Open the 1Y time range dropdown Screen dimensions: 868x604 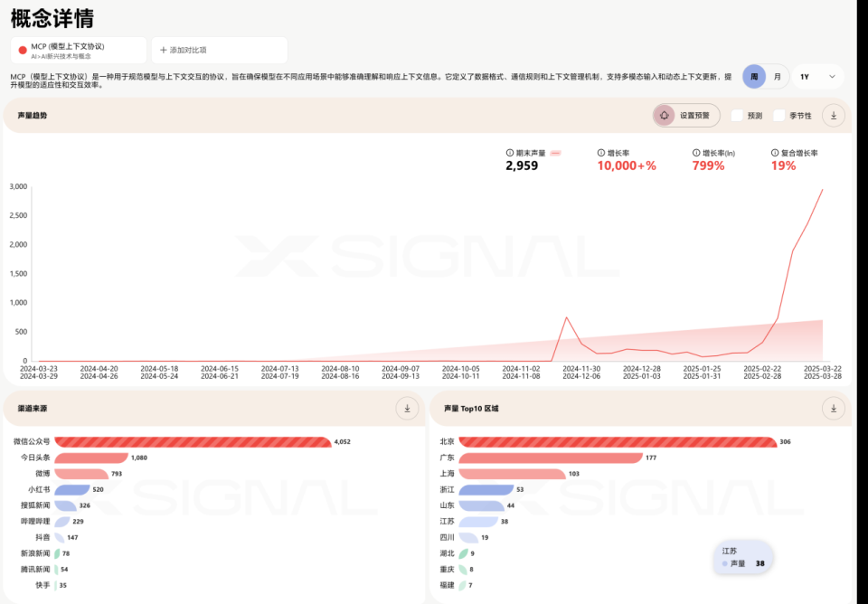817,77
